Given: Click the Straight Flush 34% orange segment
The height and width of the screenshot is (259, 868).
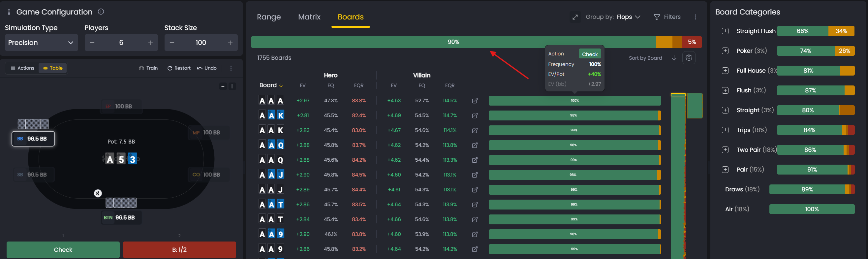Looking at the screenshot, I should click(841, 31).
